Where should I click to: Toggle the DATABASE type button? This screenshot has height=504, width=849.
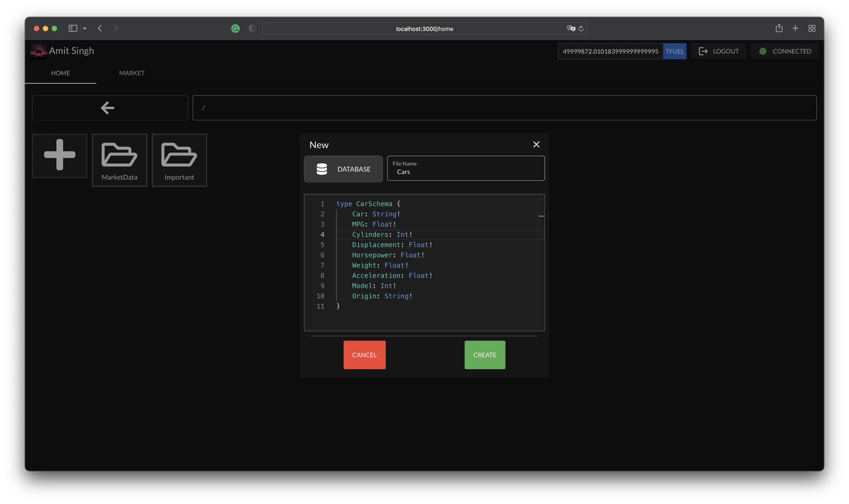(x=343, y=169)
